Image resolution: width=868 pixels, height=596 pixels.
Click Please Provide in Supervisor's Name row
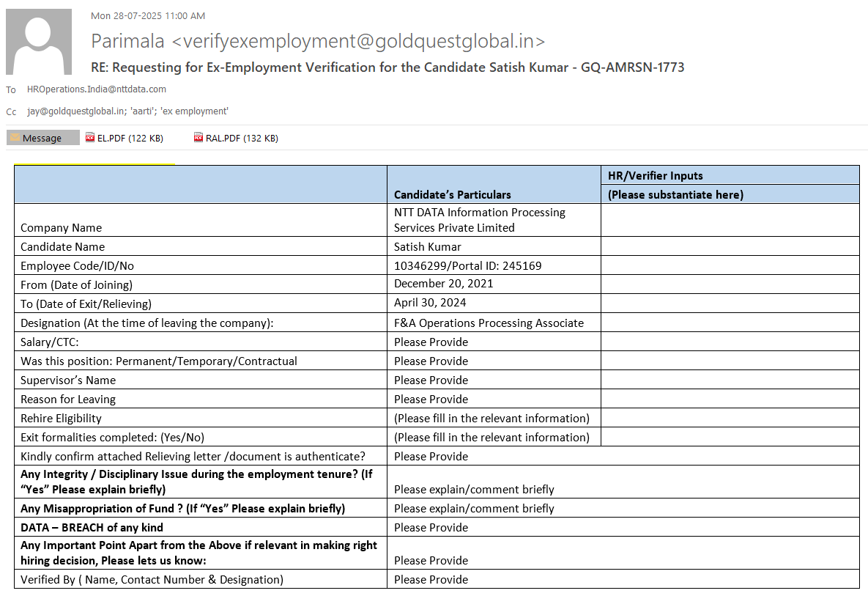(431, 380)
